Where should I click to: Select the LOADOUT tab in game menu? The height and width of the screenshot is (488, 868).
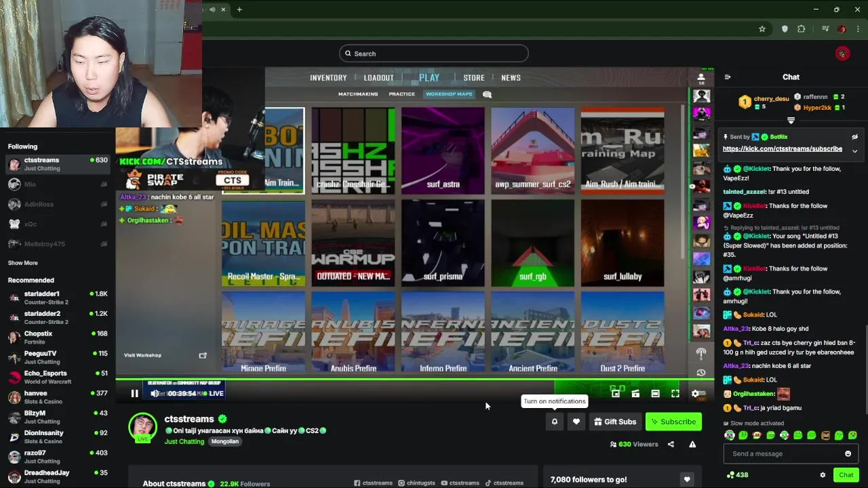tap(378, 78)
